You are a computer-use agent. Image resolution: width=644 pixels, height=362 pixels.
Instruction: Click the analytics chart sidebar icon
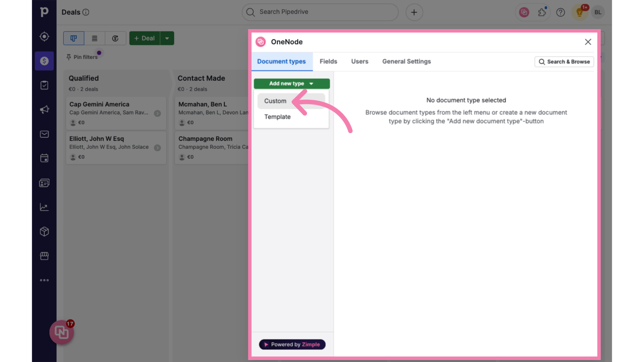(x=44, y=207)
